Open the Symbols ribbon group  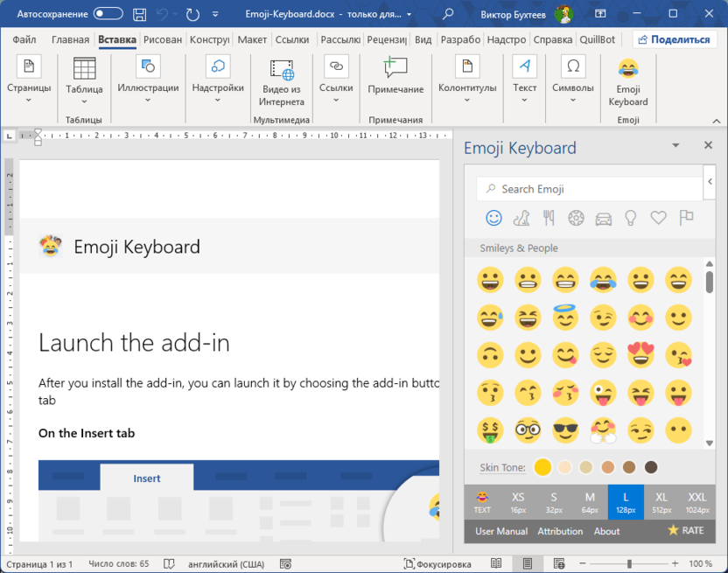click(x=573, y=79)
